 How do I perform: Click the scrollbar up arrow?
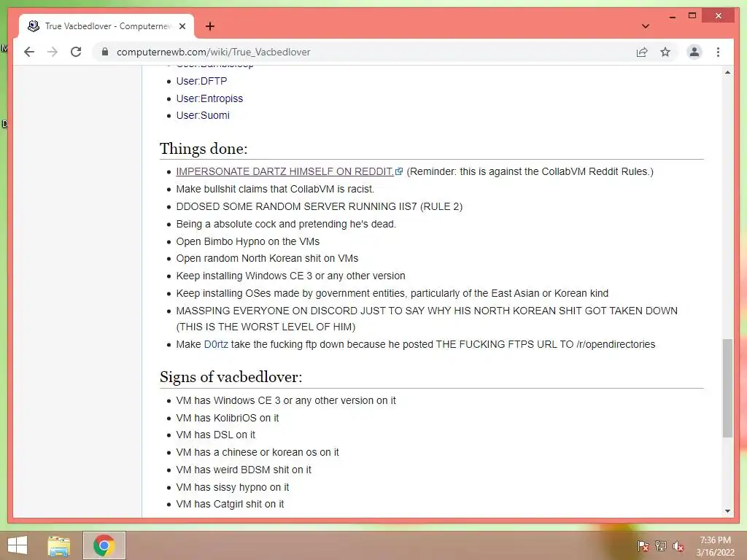[727, 72]
